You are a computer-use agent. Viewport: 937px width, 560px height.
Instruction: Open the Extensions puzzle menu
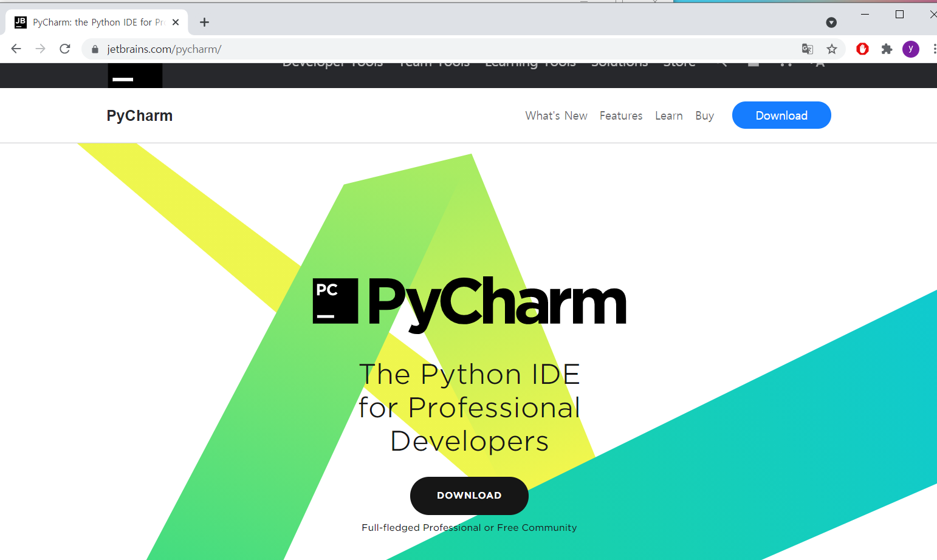[887, 49]
